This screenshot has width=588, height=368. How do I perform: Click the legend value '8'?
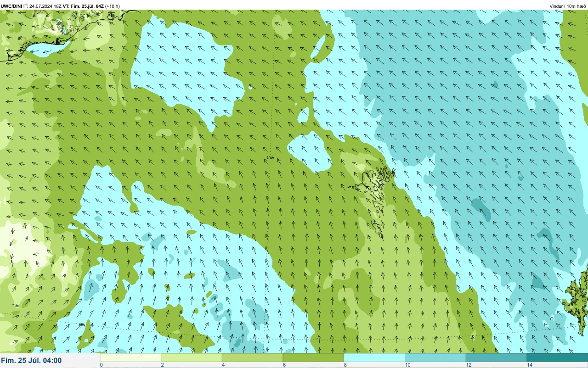tap(345, 365)
